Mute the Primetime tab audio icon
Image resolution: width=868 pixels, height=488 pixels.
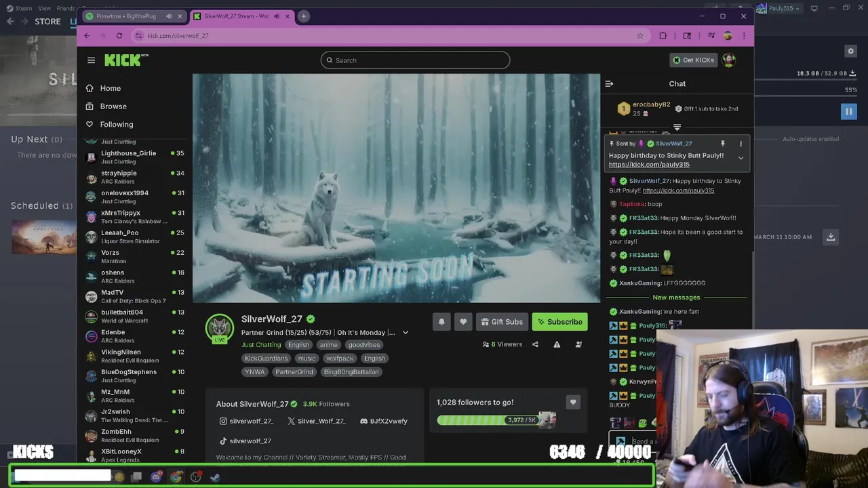coord(169,16)
